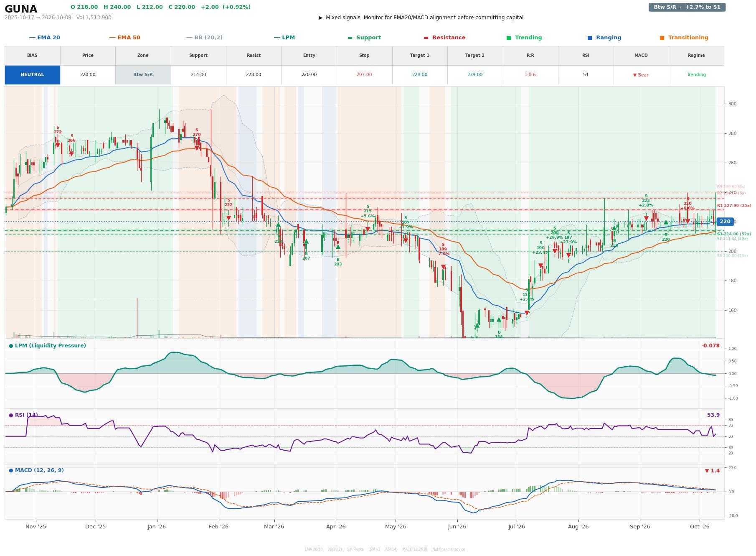Click the MACD Bear indicator cell
This screenshot has width=756, height=556.
(x=641, y=75)
